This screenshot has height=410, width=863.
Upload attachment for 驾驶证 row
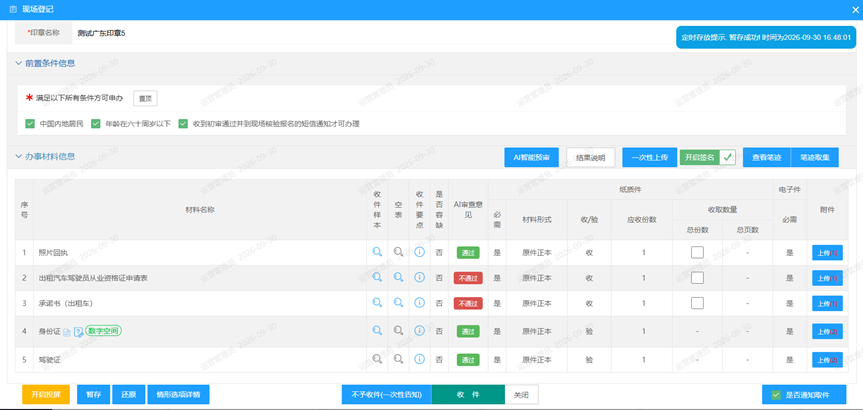827,360
